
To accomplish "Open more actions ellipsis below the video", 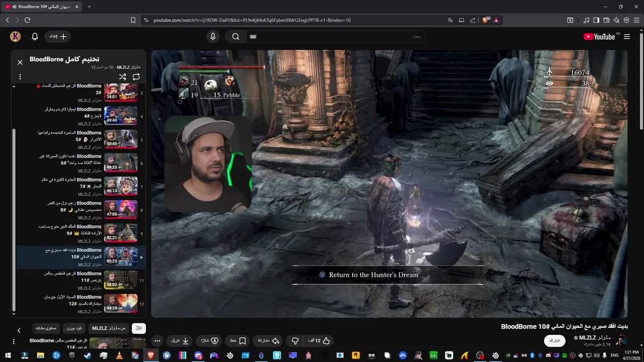I will 157,341.
